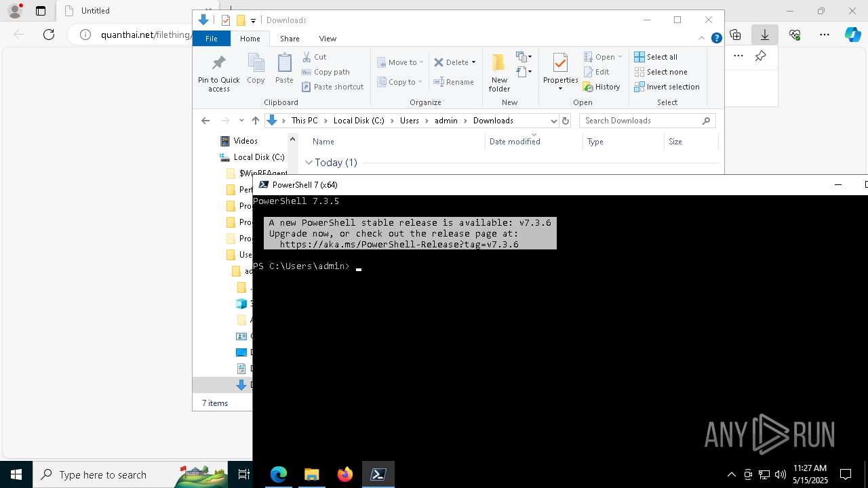This screenshot has width=868, height=488.
Task: Go back in Explorer
Action: [205, 121]
